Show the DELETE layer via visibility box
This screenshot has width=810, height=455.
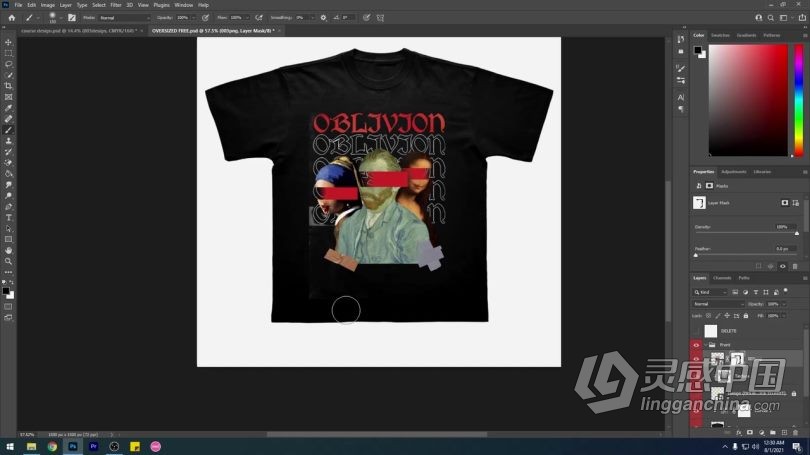coord(696,331)
